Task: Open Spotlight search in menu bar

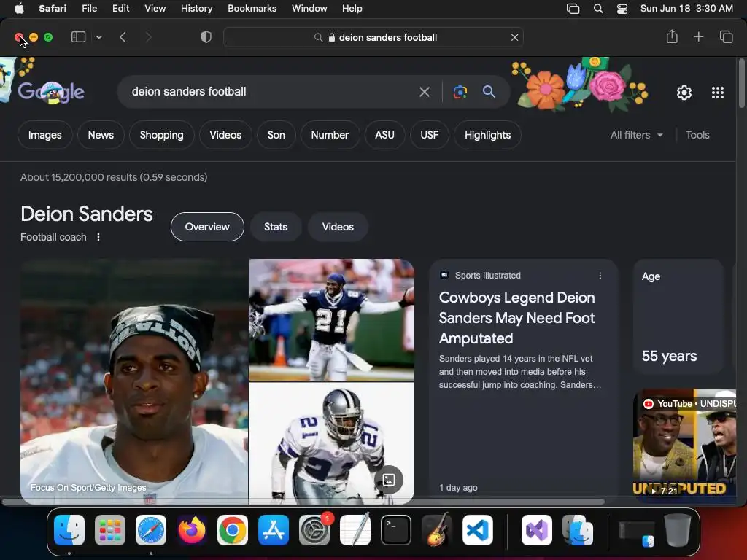Action: click(598, 9)
